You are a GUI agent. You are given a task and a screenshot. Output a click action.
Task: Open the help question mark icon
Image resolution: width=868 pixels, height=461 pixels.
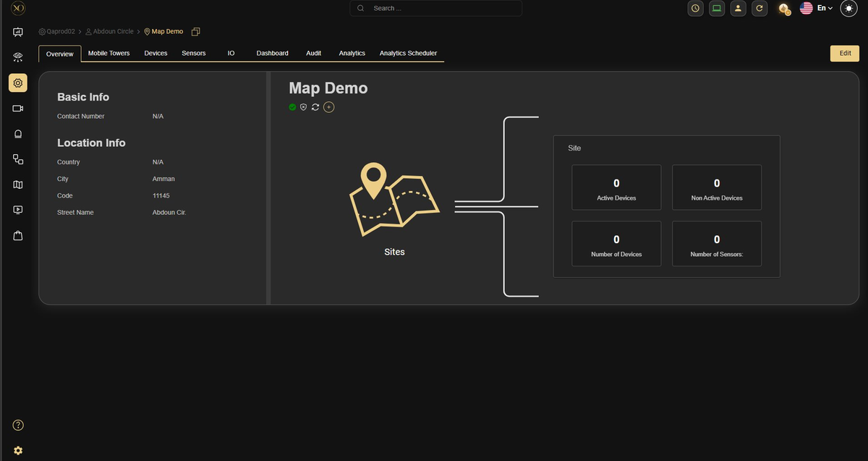coord(18,425)
